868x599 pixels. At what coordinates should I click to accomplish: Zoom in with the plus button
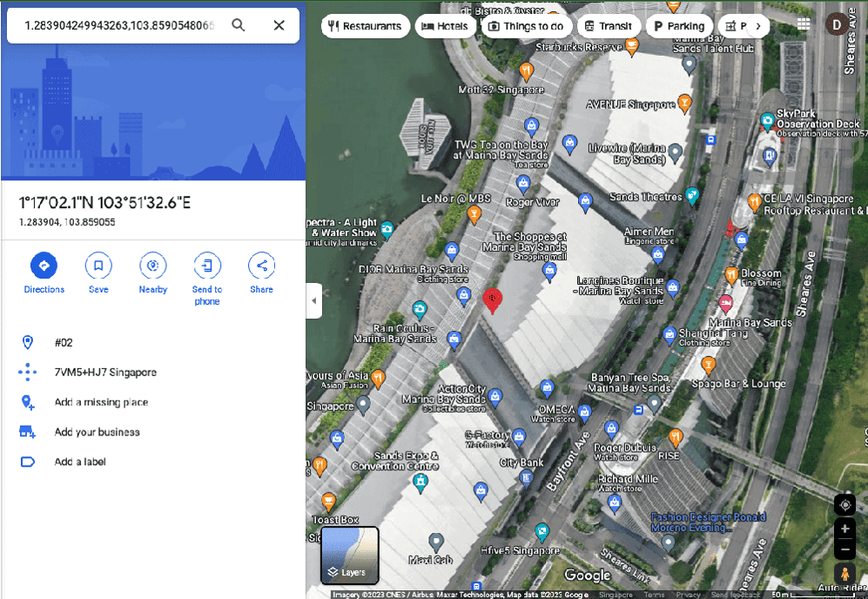[x=844, y=529]
